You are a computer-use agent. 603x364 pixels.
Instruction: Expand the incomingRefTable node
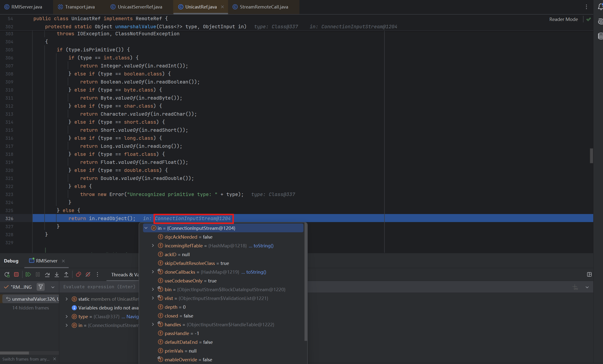tap(153, 245)
